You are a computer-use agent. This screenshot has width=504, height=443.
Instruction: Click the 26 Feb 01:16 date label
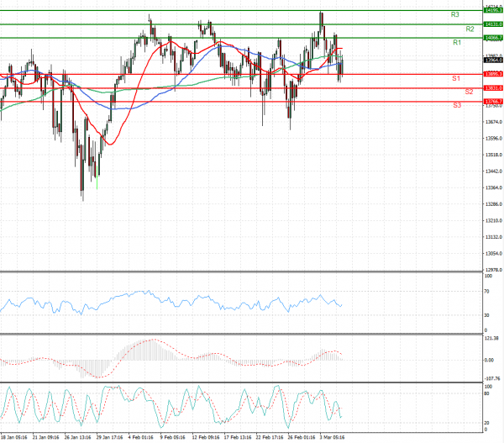tap(302, 437)
